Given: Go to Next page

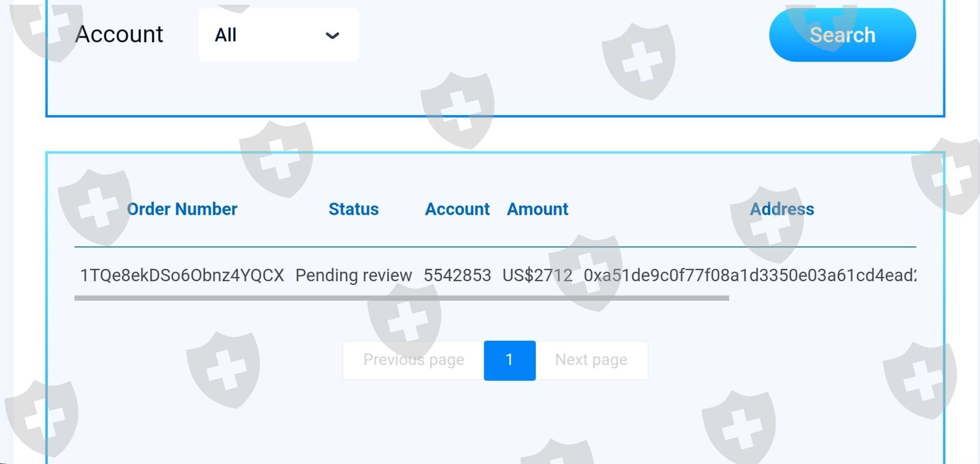Looking at the screenshot, I should coord(591,360).
